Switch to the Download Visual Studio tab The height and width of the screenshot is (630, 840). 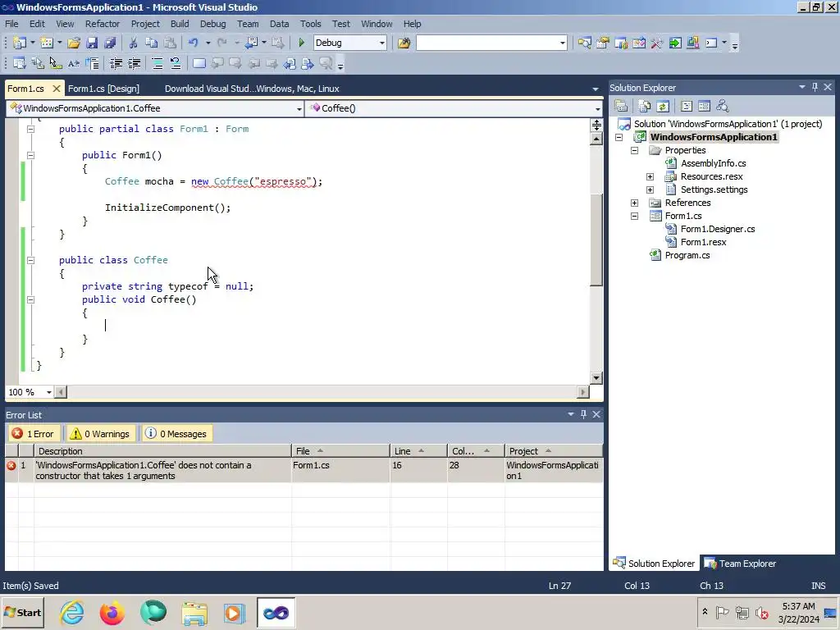click(x=252, y=89)
